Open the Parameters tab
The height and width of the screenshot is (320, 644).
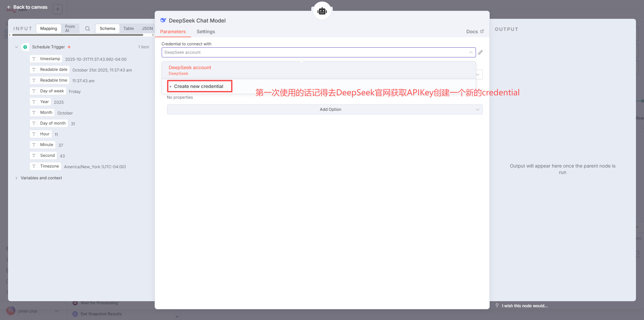pos(173,32)
